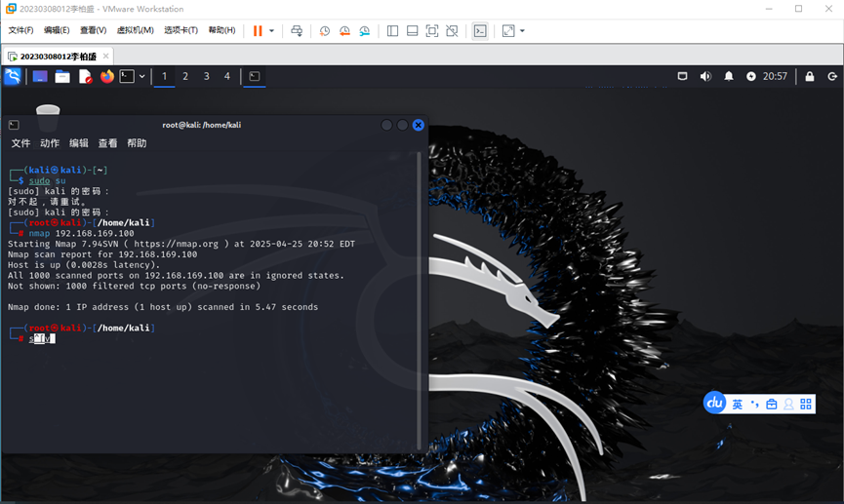Toggle the thumbnail bar view
This screenshot has height=504, width=844.
tap(413, 30)
